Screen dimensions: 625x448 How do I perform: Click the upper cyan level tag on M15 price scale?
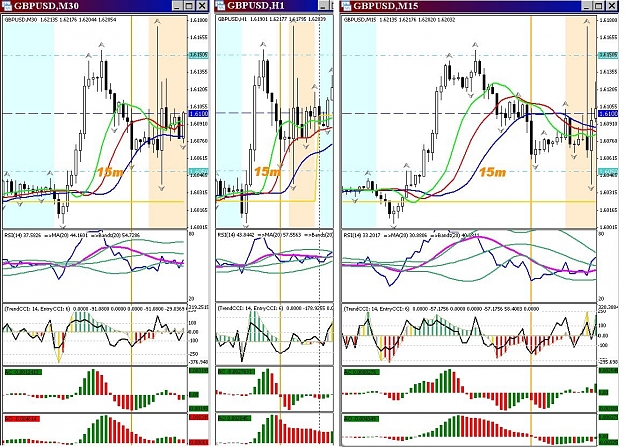(x=608, y=55)
